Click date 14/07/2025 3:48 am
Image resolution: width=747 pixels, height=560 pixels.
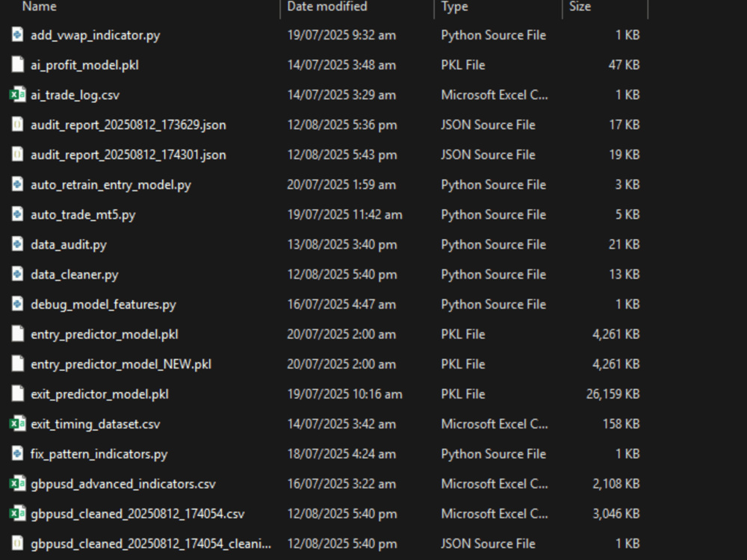tap(341, 65)
